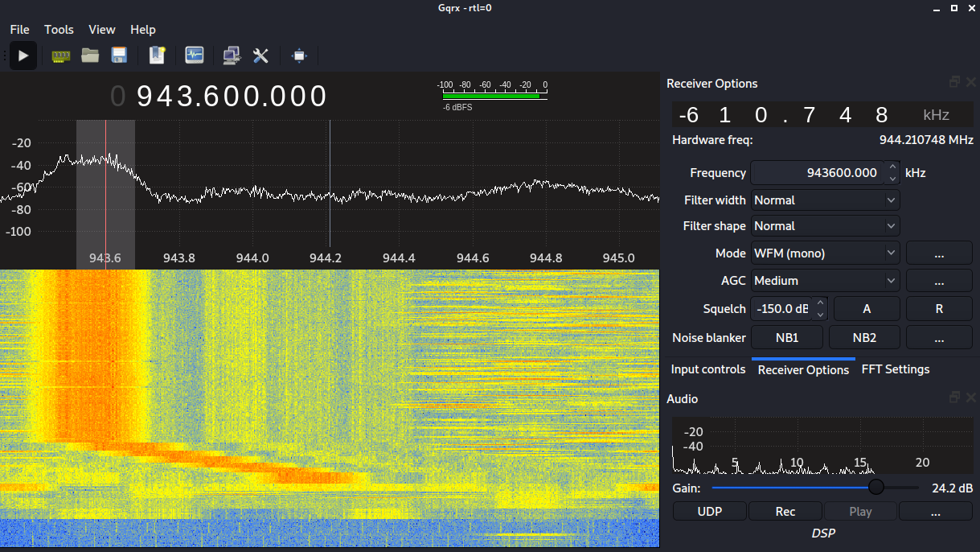Screen dimensions: 980x552
Task: Open the I/Q recording monitor icon
Action: tap(194, 56)
